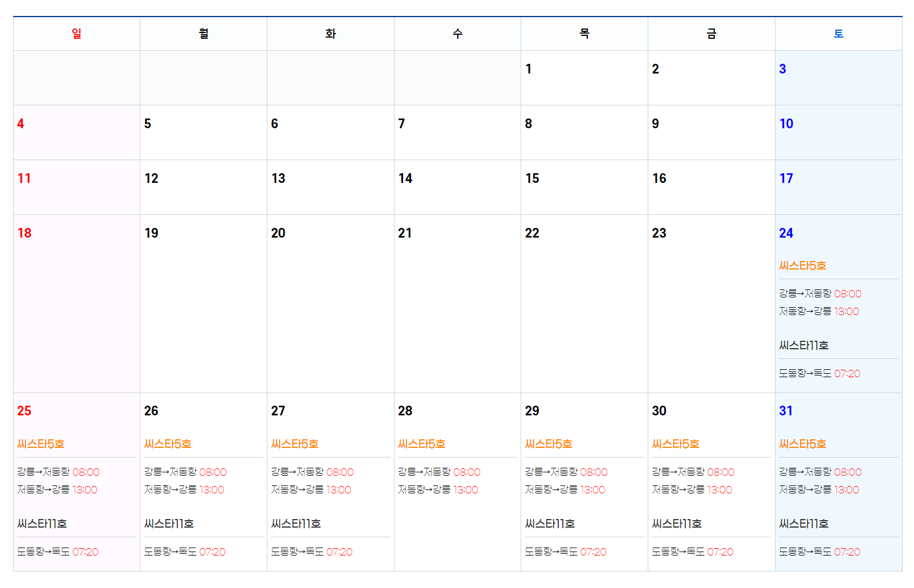Select date 27 on the calendar
The width and height of the screenshot is (914, 588).
pyautogui.click(x=278, y=411)
